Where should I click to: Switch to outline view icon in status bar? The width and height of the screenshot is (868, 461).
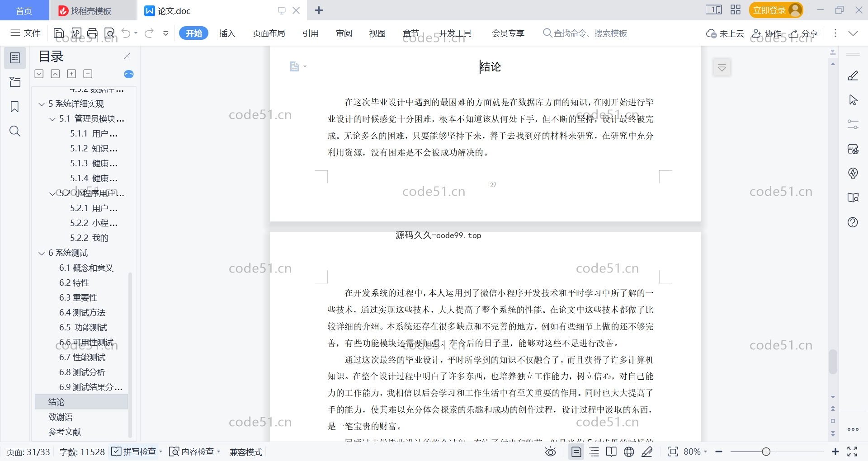tap(594, 452)
